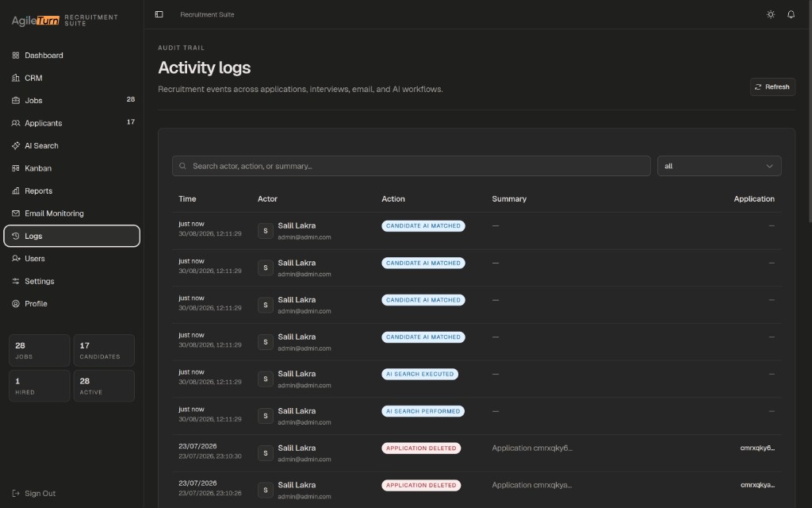Open the Jobs section

click(x=71, y=101)
